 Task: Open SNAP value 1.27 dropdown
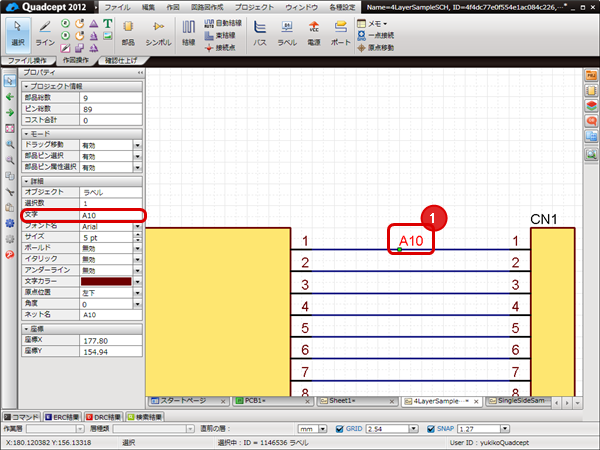pos(505,429)
